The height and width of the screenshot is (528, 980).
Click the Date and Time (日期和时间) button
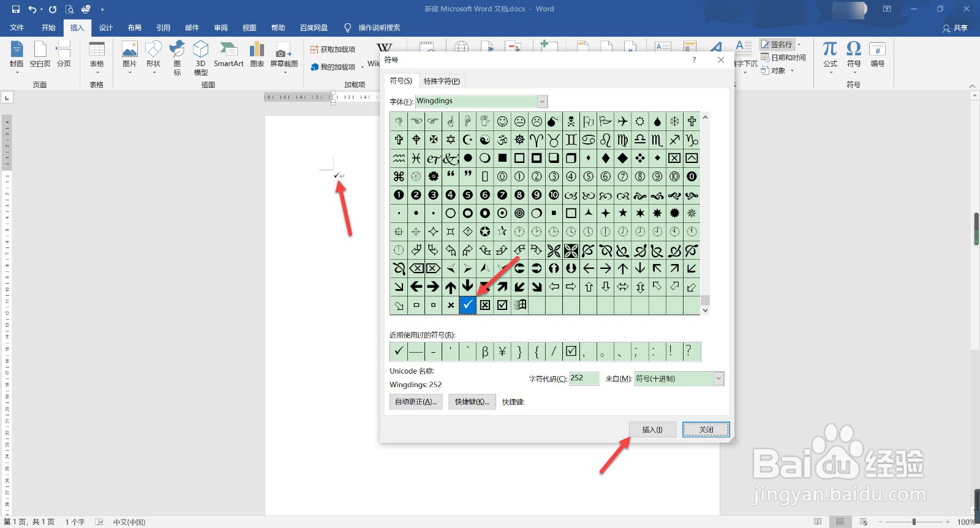pyautogui.click(x=783, y=58)
